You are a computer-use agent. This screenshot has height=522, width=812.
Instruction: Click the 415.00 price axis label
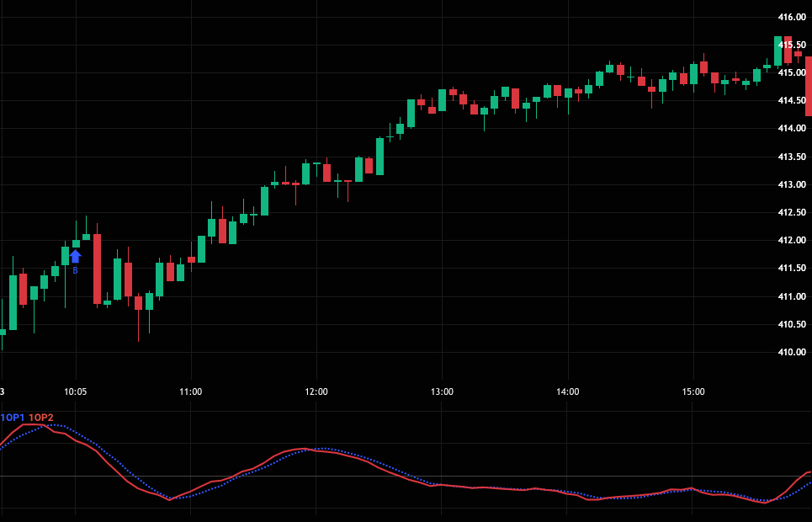coord(792,72)
